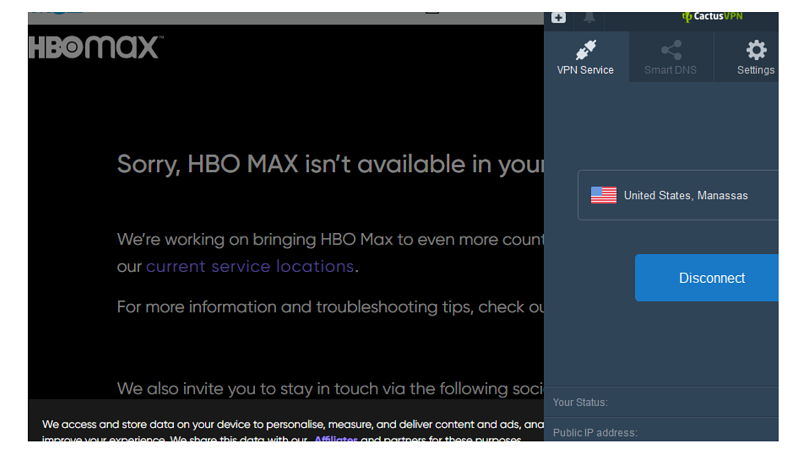Click the "Sorry, HBO MAX isn't available" heading
Screen dimensions: 806x453
[331, 165]
